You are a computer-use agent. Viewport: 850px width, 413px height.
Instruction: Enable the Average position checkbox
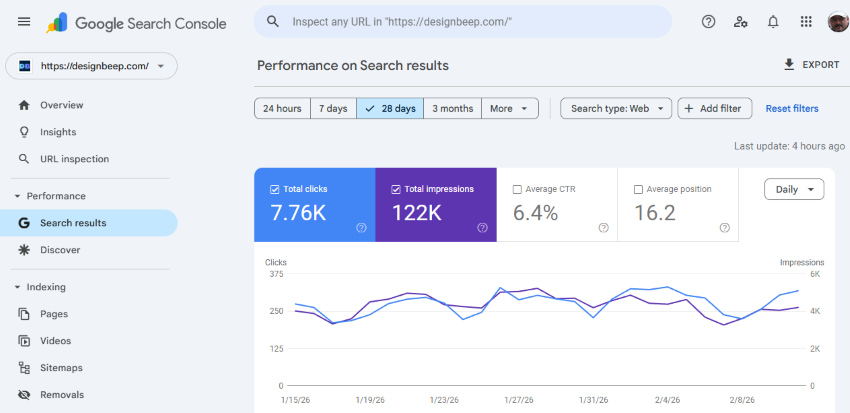(638, 189)
